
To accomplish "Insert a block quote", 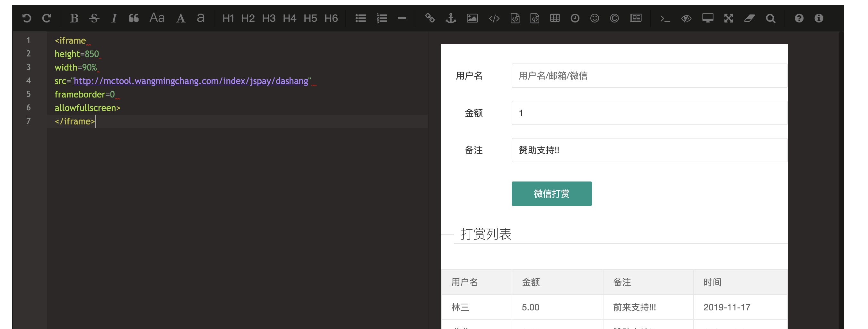I will pyautogui.click(x=134, y=18).
